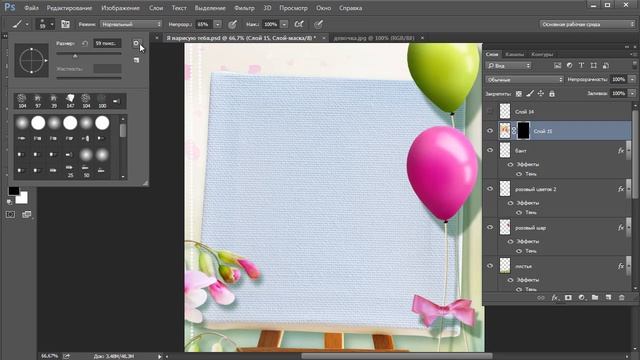Filter layers by smart objects icon
The width and height of the screenshot is (640, 360).
[606, 65]
